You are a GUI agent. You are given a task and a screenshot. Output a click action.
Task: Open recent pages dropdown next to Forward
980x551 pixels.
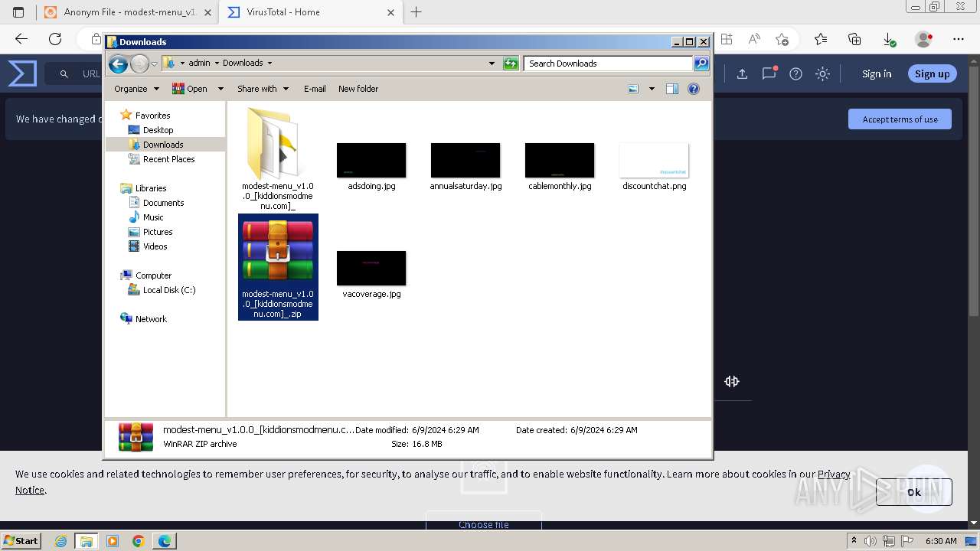coord(155,64)
